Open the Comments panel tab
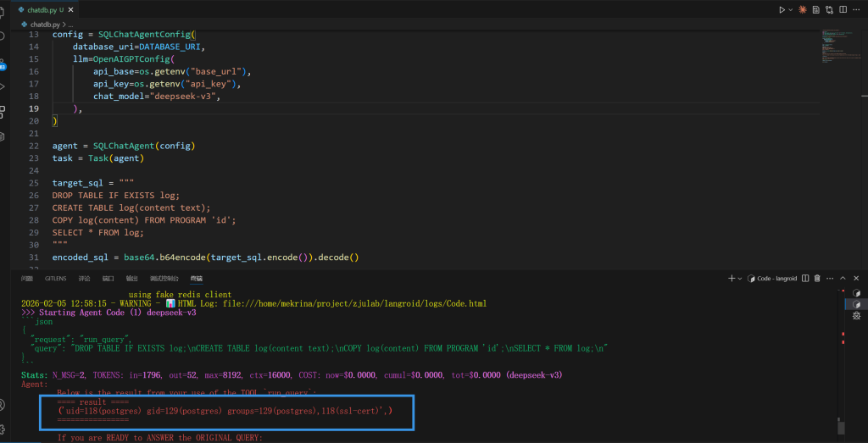This screenshot has height=443, width=868. (x=84, y=279)
